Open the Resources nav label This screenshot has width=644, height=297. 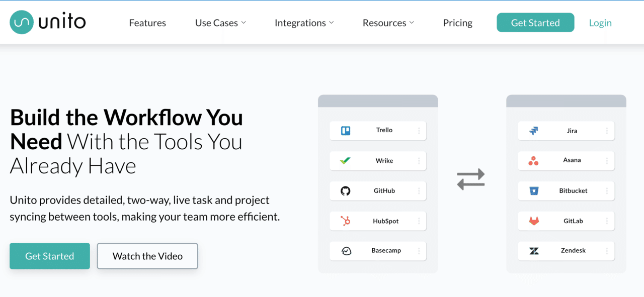(384, 23)
